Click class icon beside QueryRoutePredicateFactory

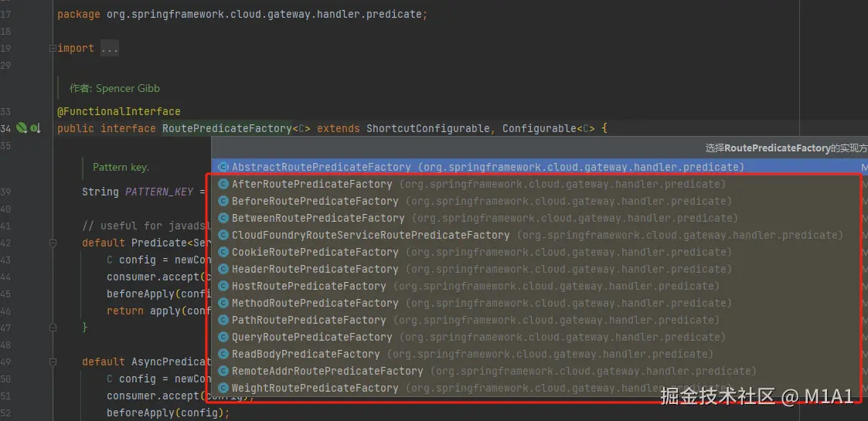tap(223, 337)
